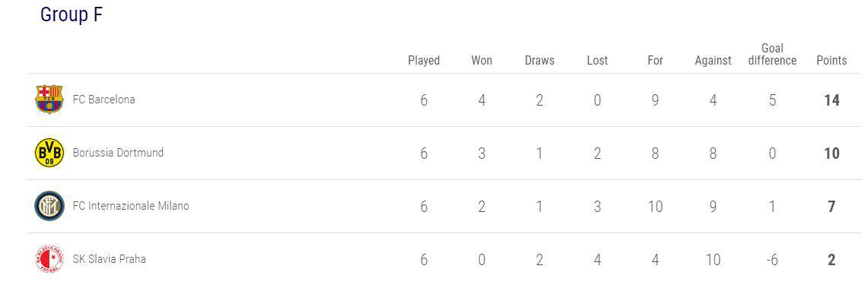
Task: Select the Won column header
Action: (x=482, y=60)
